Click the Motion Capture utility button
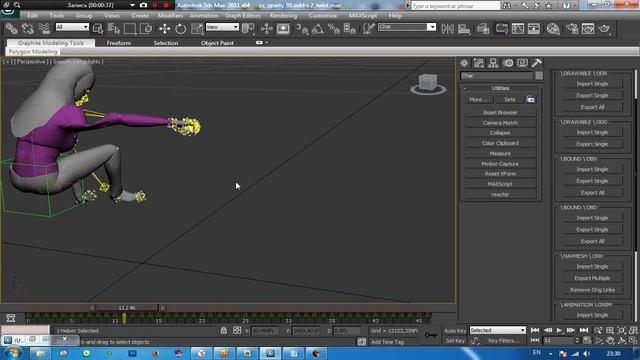 coord(500,164)
